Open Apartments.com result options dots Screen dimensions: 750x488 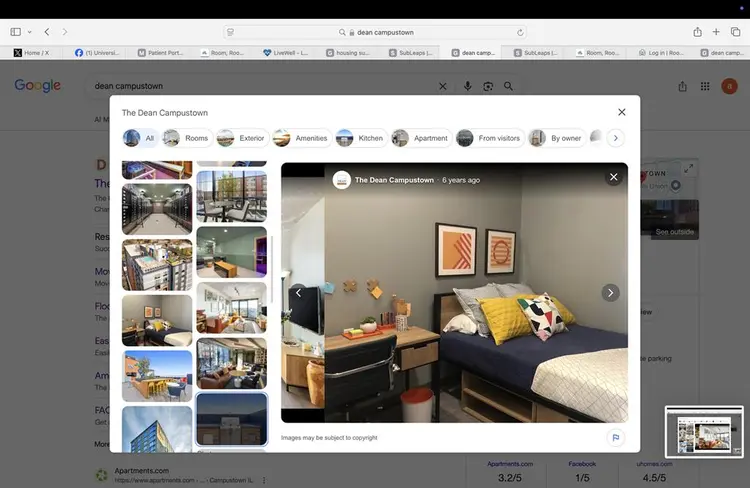264,480
